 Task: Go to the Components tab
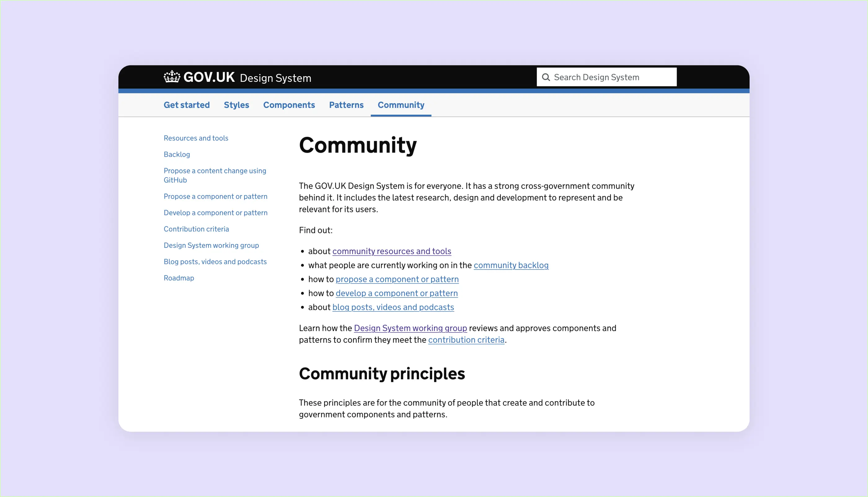pyautogui.click(x=289, y=105)
